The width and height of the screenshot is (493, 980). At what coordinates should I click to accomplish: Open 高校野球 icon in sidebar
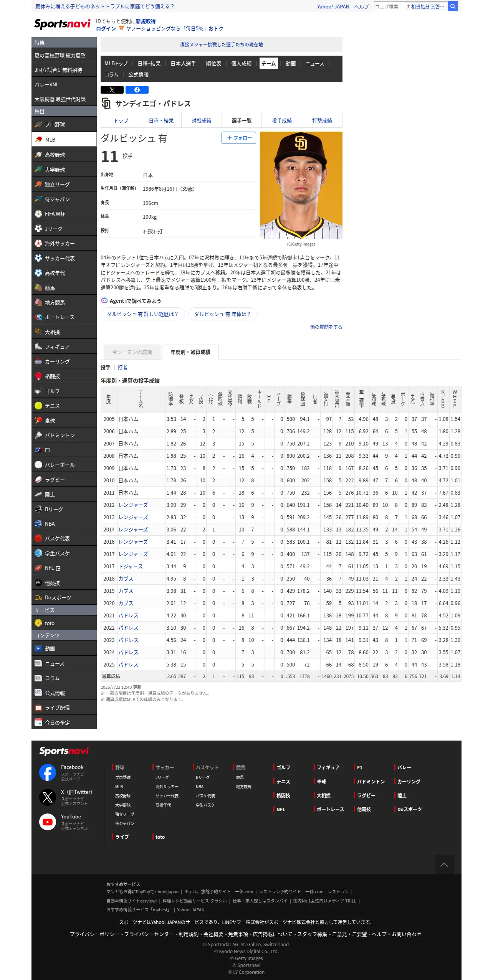38,155
